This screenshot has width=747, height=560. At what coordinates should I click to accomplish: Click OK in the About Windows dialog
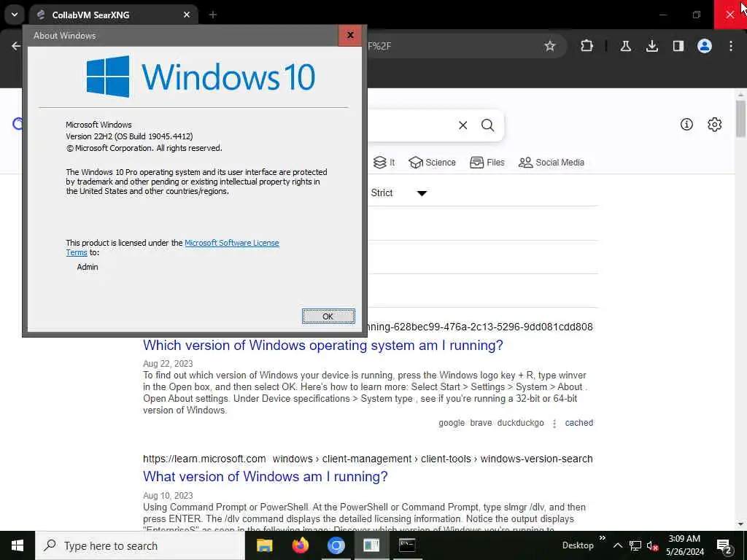(328, 316)
